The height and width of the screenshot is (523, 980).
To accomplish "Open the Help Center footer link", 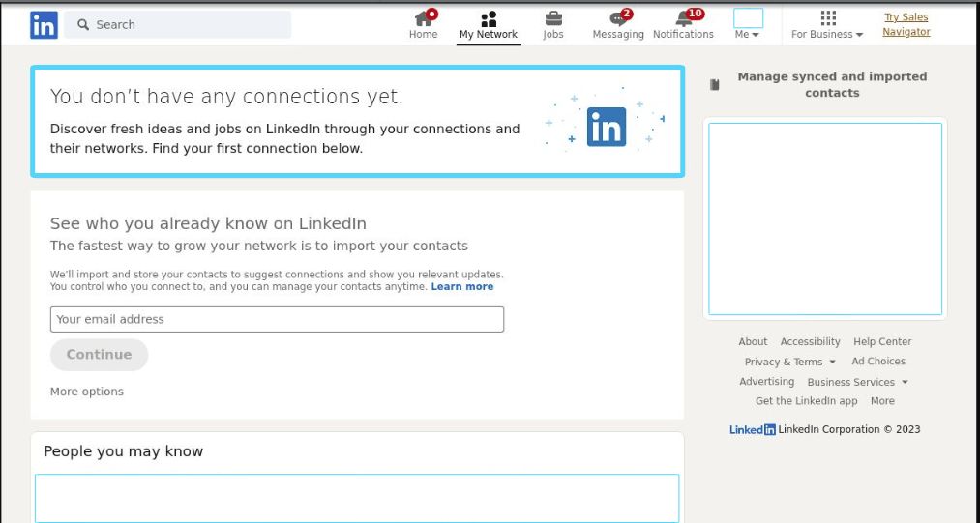I will tap(882, 342).
